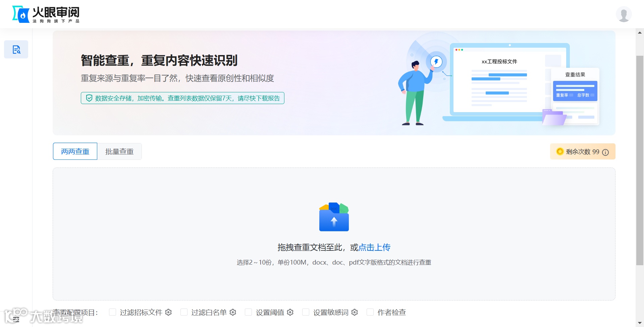Click the remaining count info icon
644x327 pixels.
coord(605,152)
